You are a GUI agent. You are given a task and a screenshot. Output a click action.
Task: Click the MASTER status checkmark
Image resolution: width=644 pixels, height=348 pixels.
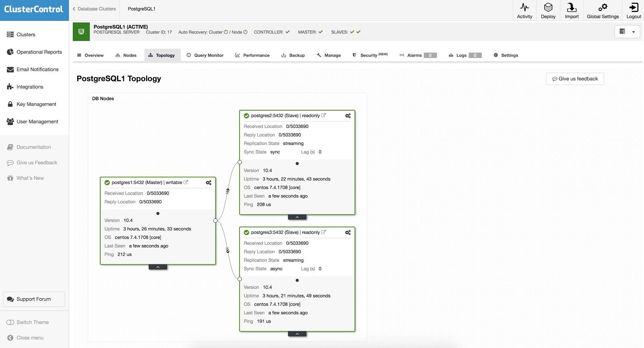(x=320, y=32)
